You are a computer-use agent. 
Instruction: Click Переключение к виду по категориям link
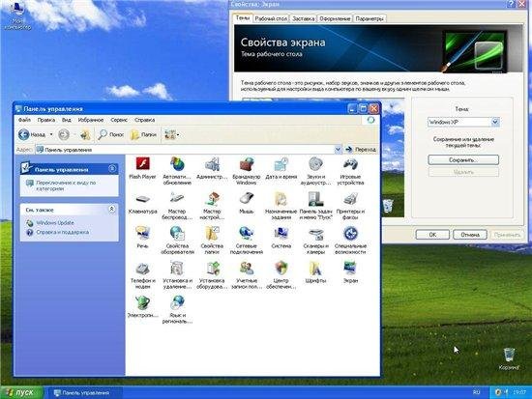[x=66, y=185]
